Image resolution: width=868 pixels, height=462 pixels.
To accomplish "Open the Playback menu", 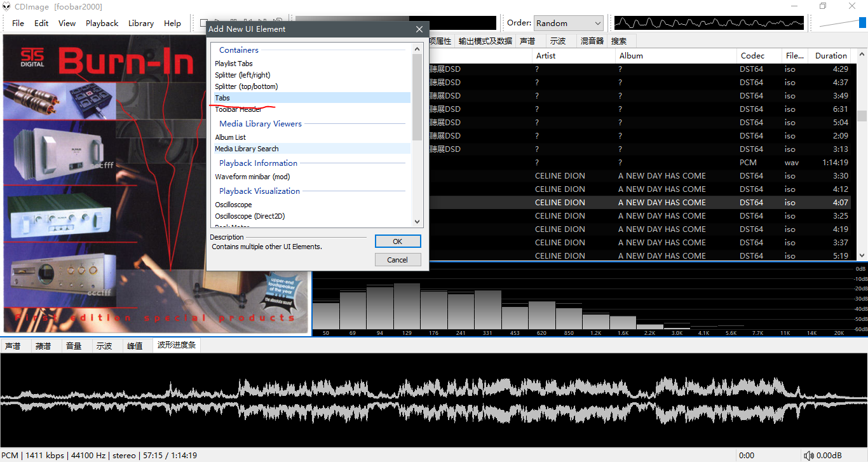I will [x=102, y=23].
